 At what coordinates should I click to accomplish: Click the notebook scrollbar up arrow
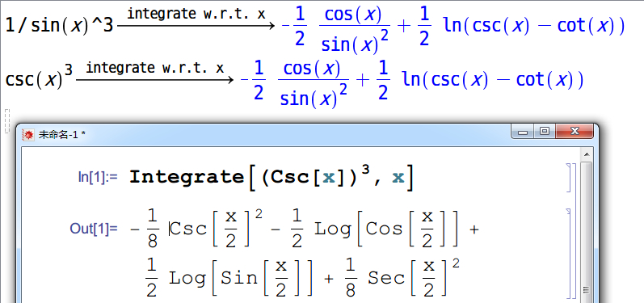click(587, 154)
